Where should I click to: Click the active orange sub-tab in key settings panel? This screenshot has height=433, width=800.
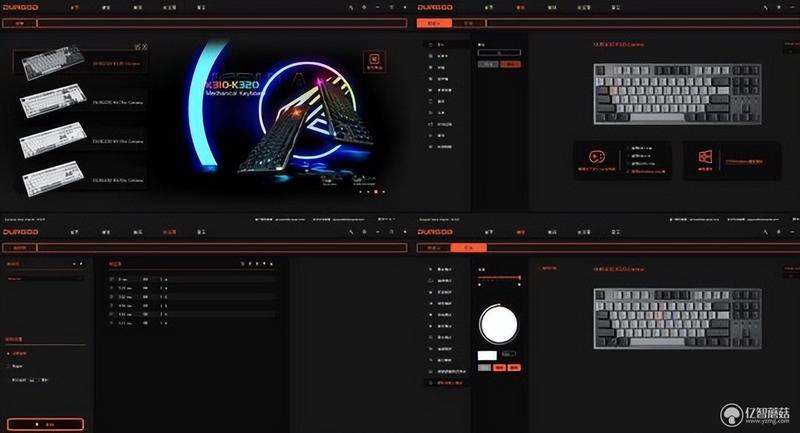[x=434, y=23]
